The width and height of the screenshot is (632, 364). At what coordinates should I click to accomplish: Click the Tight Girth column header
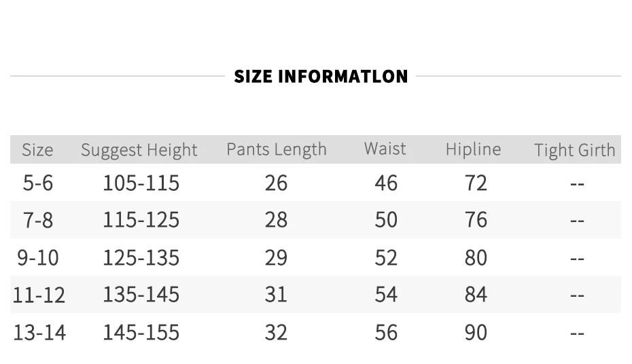(575, 150)
